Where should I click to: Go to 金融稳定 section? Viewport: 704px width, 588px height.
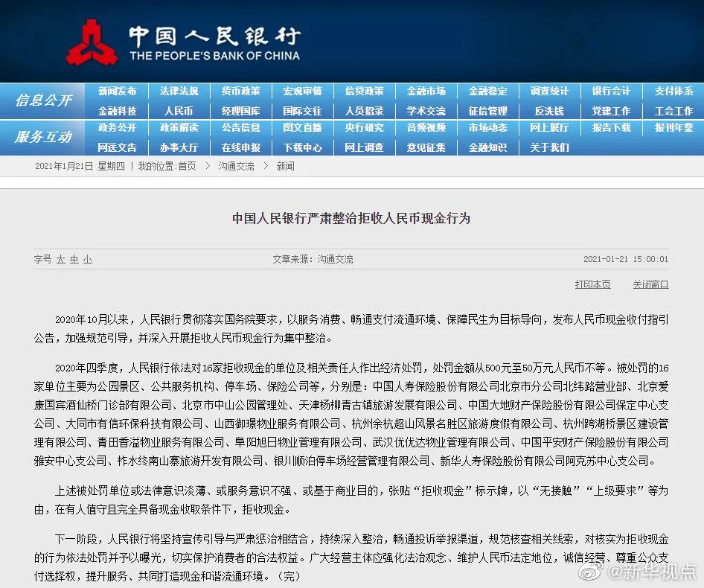pyautogui.click(x=488, y=92)
